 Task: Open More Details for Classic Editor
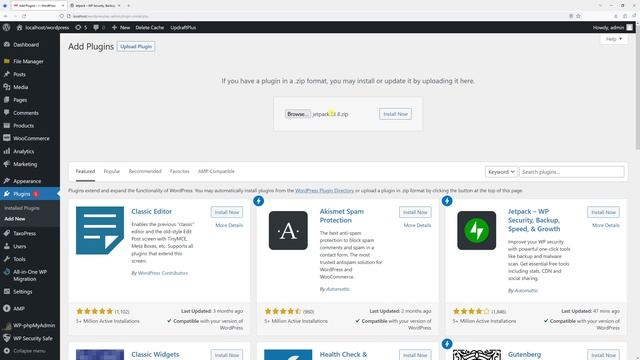point(229,225)
